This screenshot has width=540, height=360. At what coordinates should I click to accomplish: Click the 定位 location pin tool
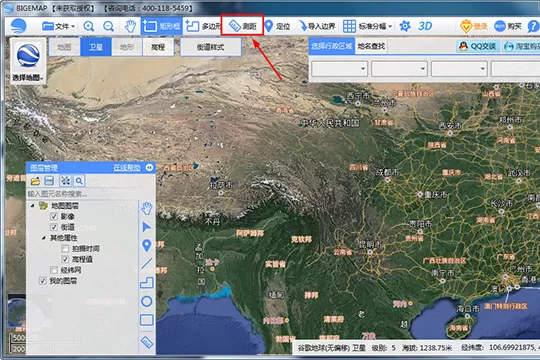(277, 26)
